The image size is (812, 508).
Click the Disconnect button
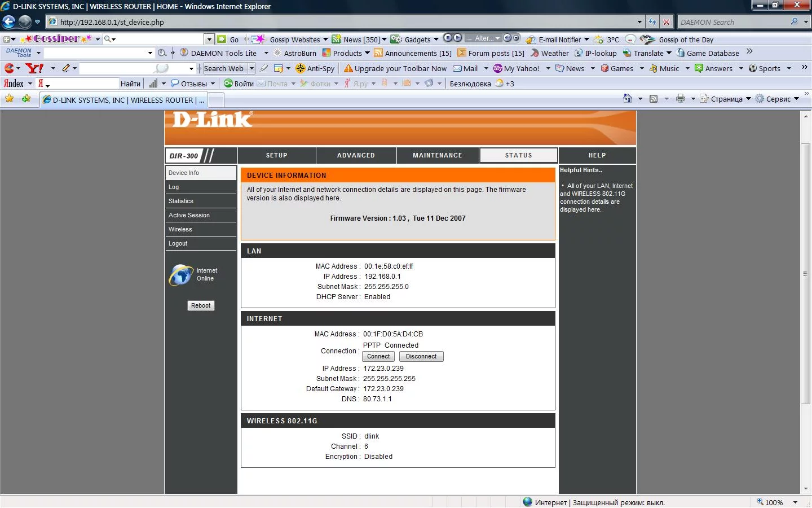pyautogui.click(x=421, y=356)
